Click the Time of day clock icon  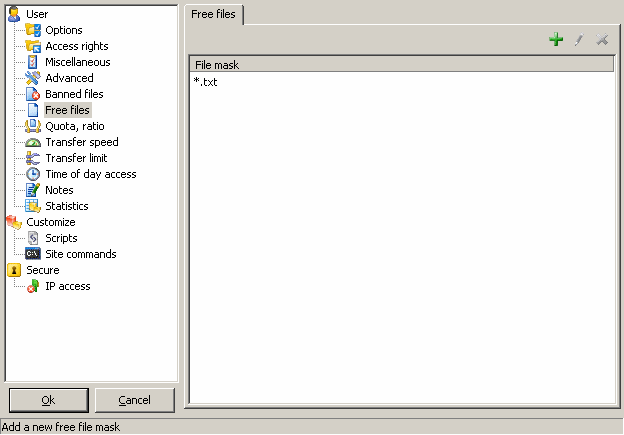33,174
